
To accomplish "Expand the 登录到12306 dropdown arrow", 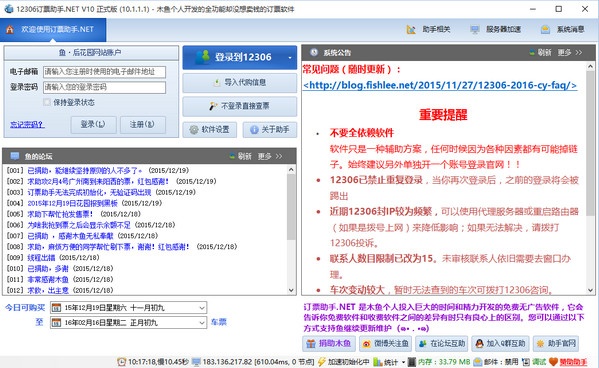I will [x=290, y=58].
